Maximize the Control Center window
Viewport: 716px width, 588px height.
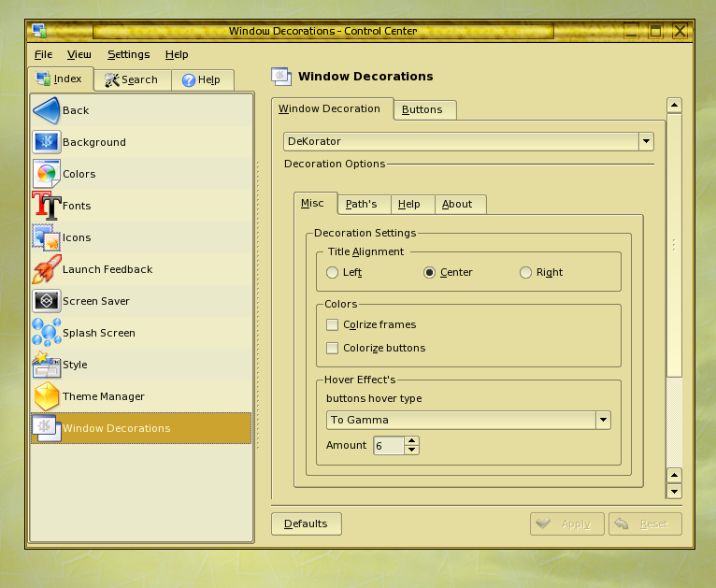pos(656,31)
